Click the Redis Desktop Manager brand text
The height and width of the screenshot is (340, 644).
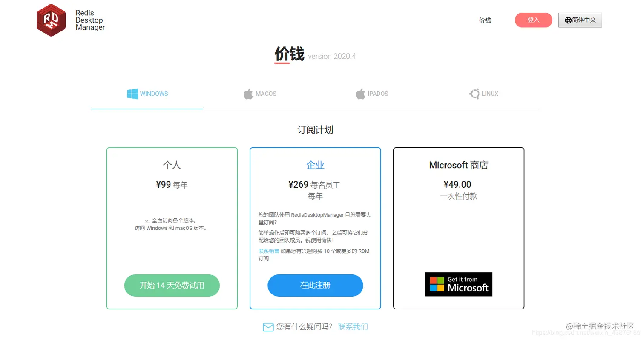pos(90,20)
